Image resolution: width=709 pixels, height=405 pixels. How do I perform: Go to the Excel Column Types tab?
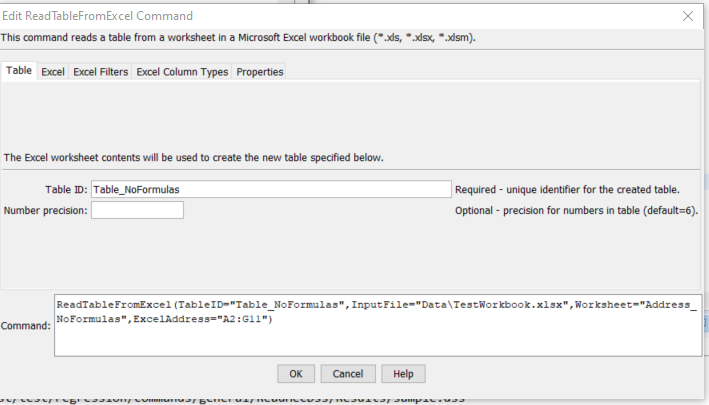click(x=182, y=72)
